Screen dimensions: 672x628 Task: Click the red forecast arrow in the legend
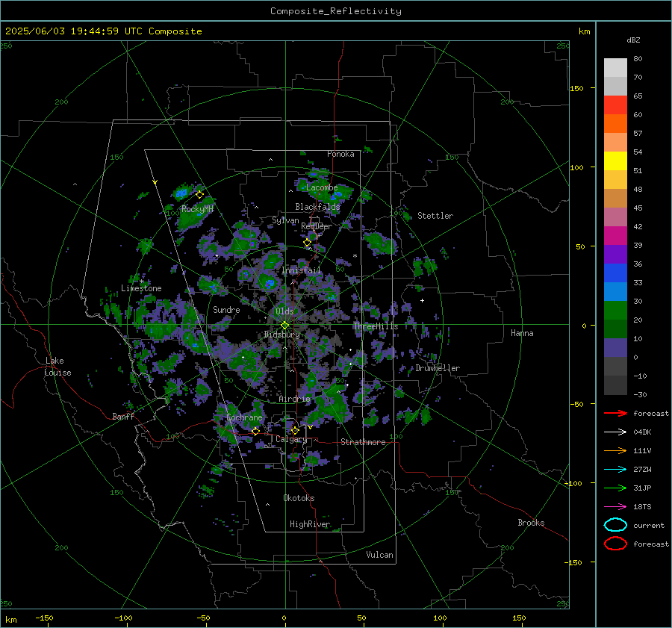[x=615, y=413]
